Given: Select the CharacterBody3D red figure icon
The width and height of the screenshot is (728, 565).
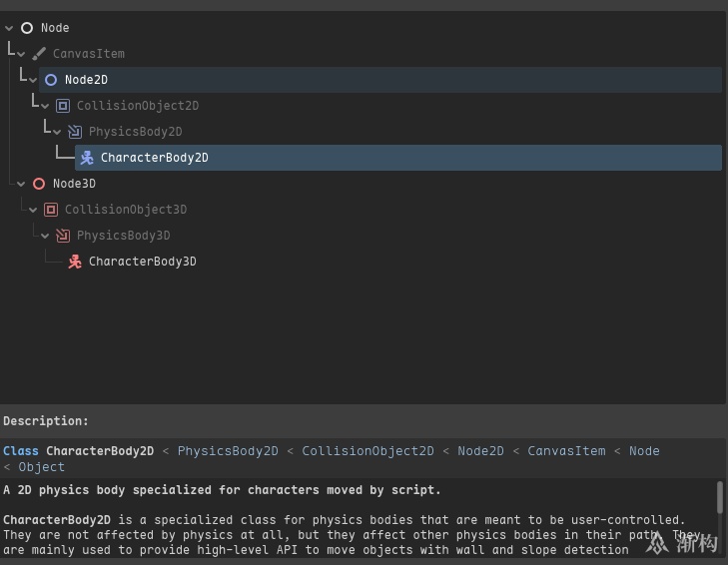Looking at the screenshot, I should (x=75, y=262).
